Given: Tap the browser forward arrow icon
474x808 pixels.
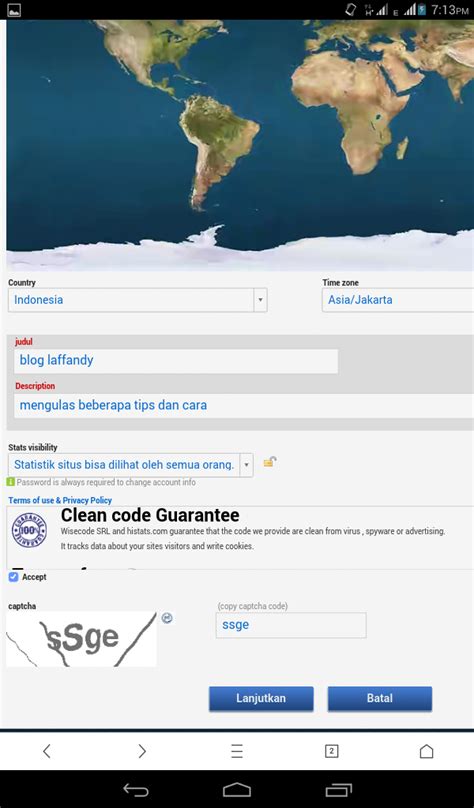Looking at the screenshot, I should coord(142,751).
